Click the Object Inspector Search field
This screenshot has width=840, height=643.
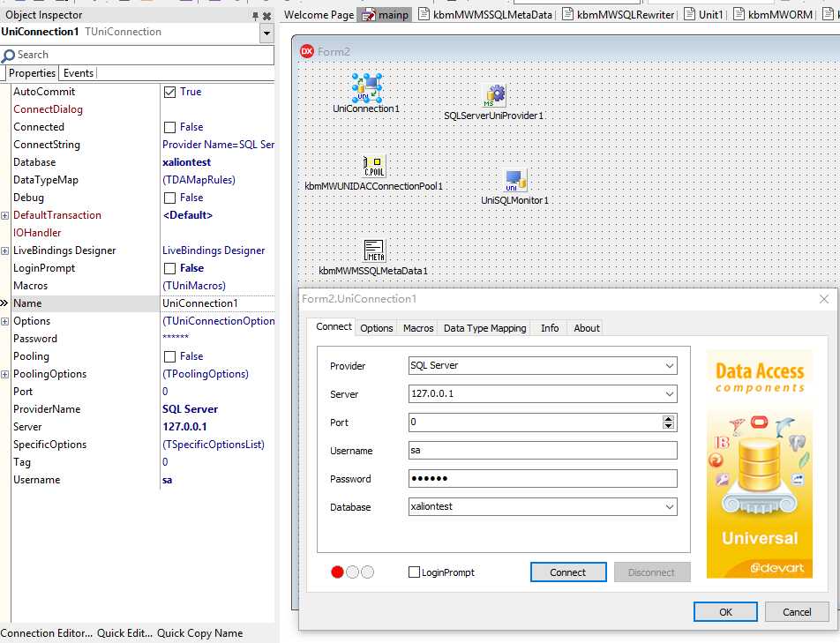[x=137, y=56]
